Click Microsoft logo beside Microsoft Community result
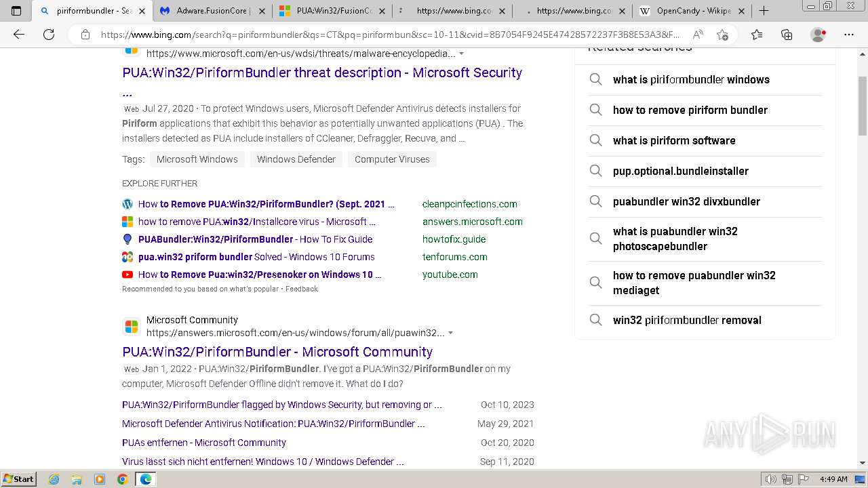The width and height of the screenshot is (868, 488). click(x=132, y=327)
